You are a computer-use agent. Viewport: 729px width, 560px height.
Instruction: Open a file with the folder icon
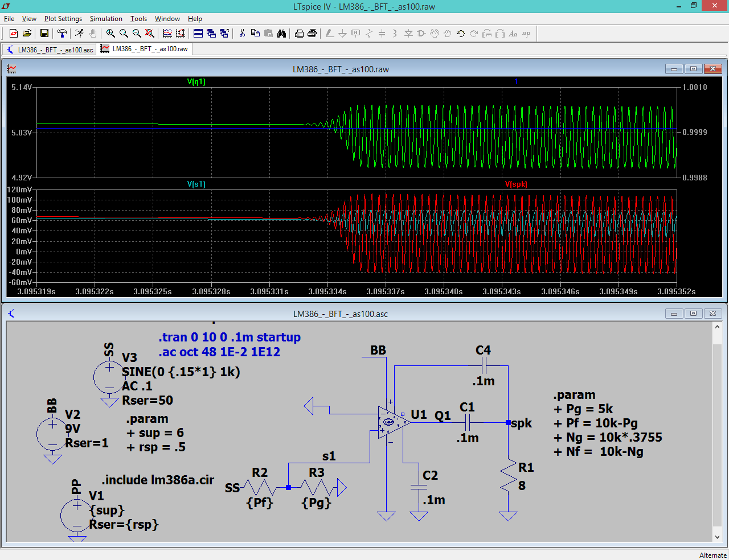tap(27, 34)
